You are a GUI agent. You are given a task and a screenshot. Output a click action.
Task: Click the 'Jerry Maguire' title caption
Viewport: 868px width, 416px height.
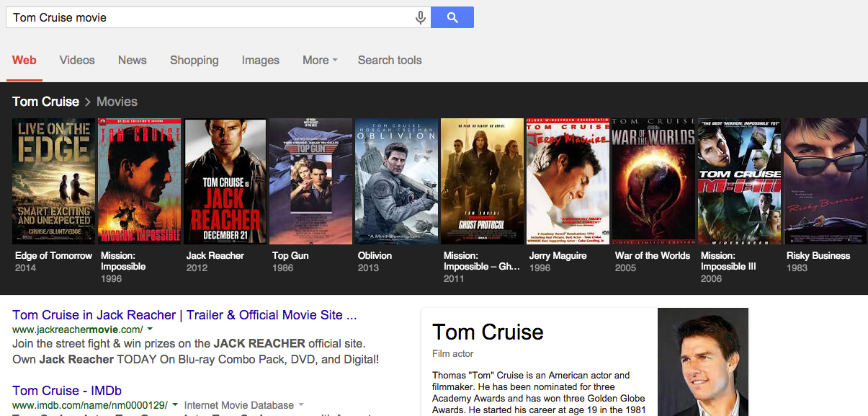pos(558,256)
